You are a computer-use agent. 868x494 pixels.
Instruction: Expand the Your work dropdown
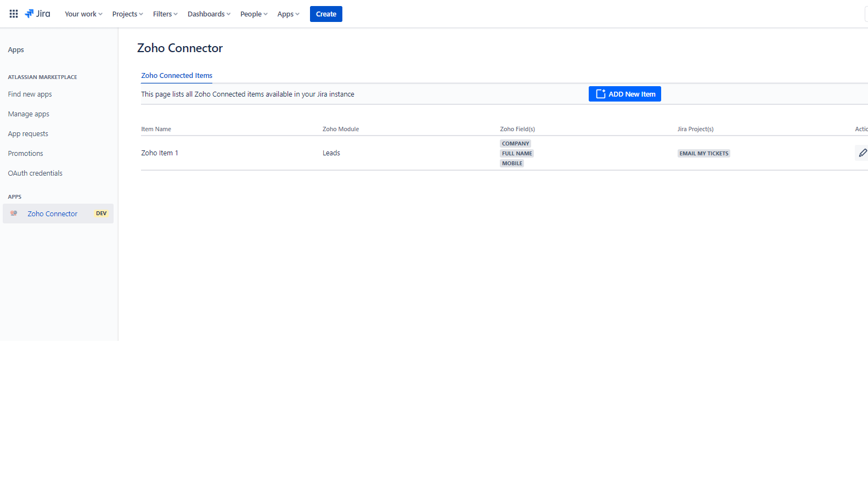(83, 14)
